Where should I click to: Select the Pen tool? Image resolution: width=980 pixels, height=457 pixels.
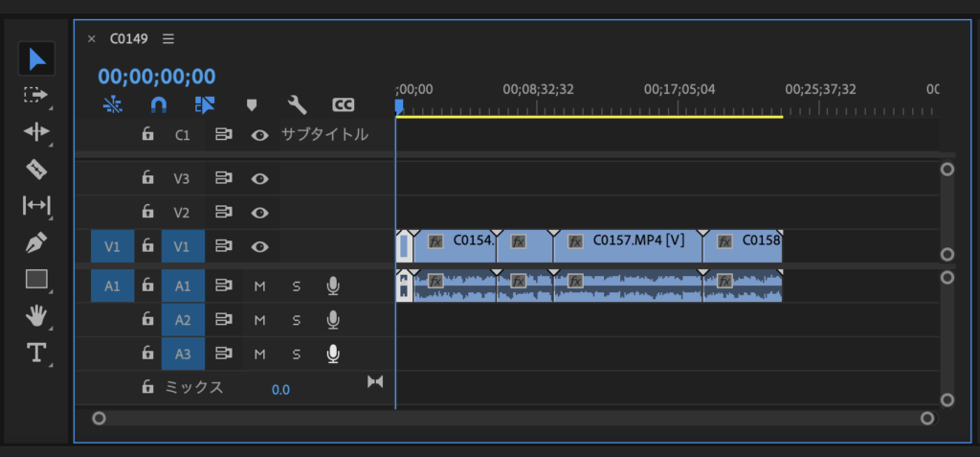(x=36, y=242)
